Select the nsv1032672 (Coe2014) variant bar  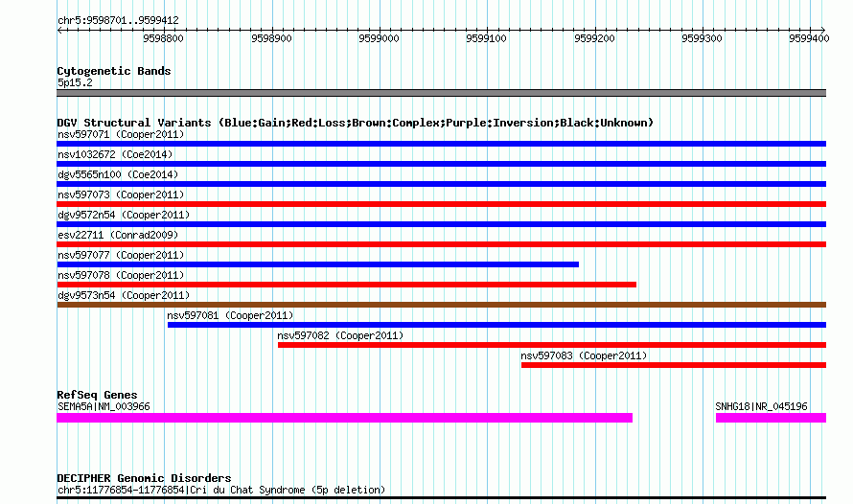pos(441,164)
